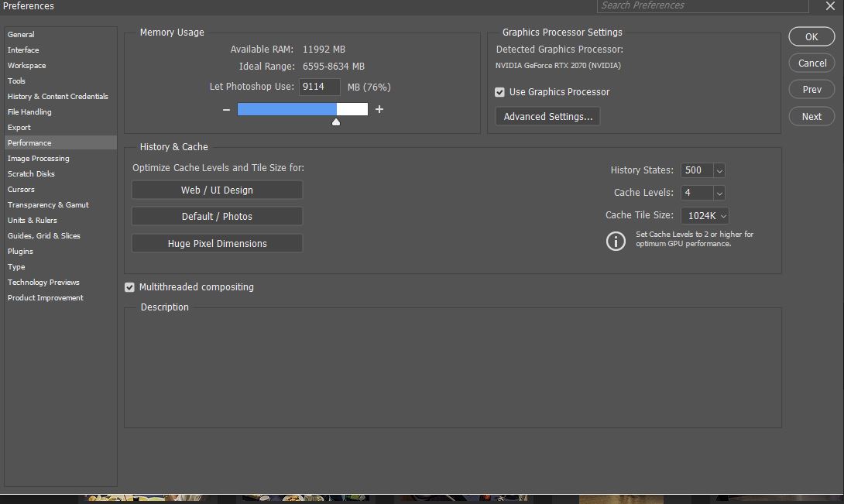Select Transparency & Gamut settings

(48, 204)
